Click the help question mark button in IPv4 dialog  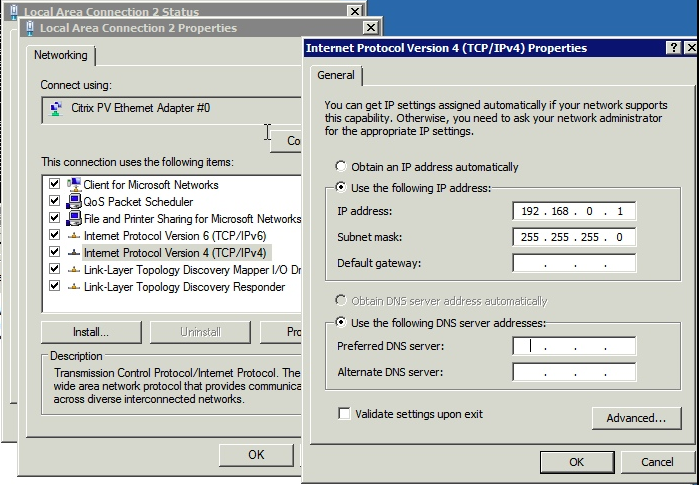tap(673, 47)
